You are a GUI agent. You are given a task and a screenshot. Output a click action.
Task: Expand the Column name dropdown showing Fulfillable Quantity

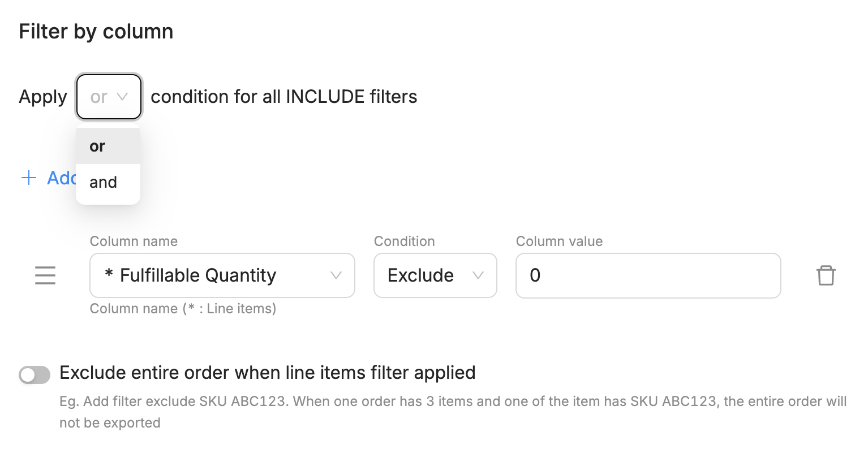click(x=222, y=275)
